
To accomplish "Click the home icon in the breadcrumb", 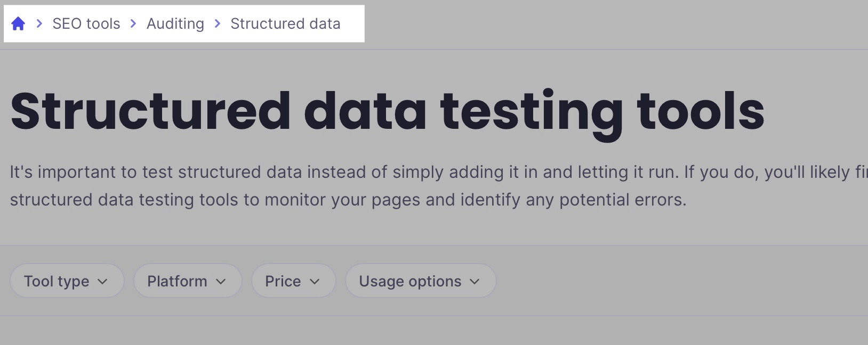I will pyautogui.click(x=19, y=23).
